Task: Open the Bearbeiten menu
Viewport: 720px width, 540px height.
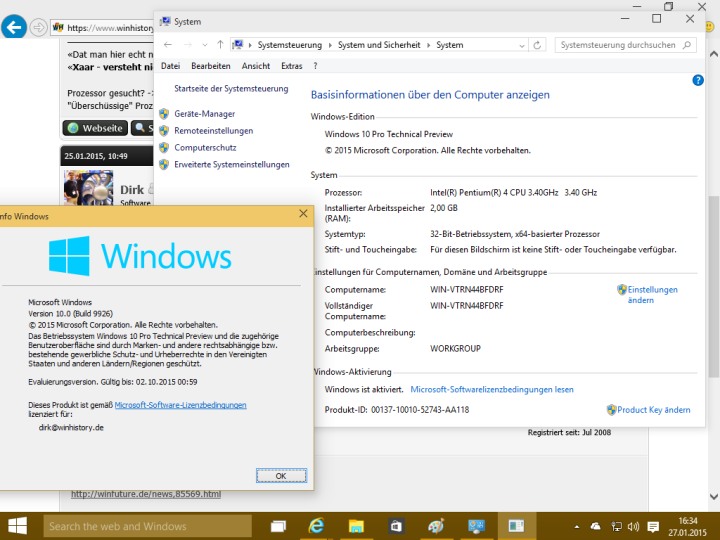Action: click(211, 66)
